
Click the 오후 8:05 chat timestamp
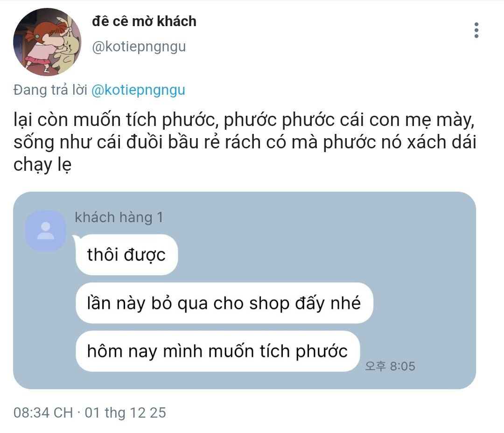390,366
